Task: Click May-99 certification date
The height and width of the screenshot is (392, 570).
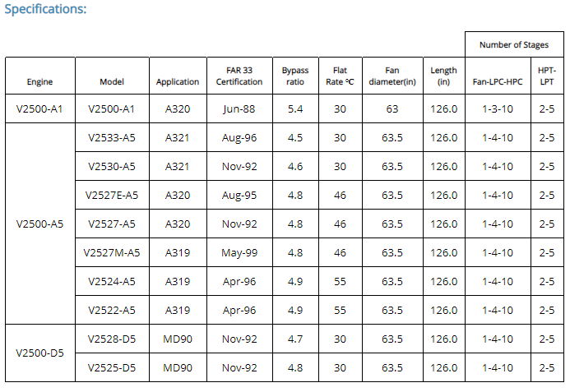Action: point(239,253)
